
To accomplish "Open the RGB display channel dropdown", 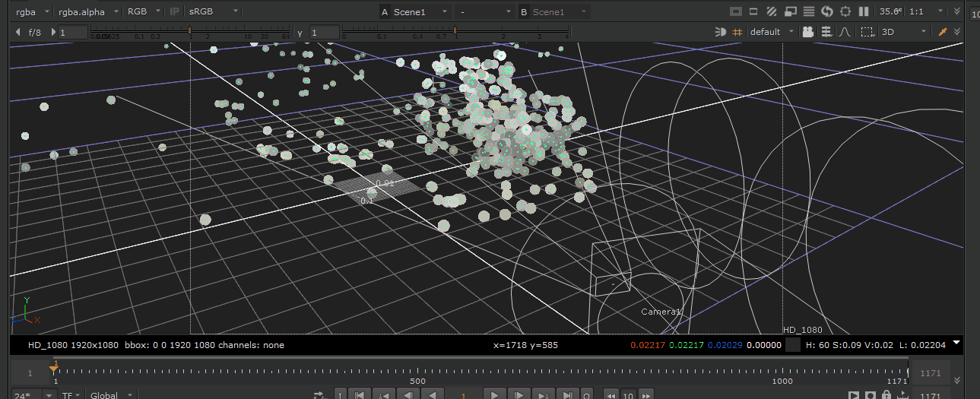I will (143, 11).
